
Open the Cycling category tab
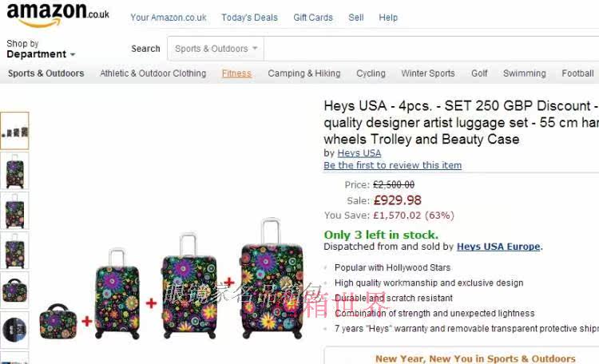[371, 73]
